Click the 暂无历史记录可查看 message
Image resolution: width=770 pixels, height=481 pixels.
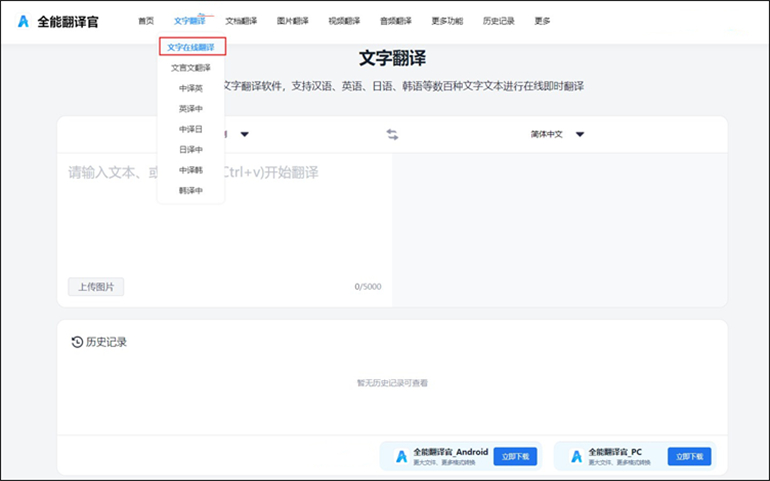[392, 383]
